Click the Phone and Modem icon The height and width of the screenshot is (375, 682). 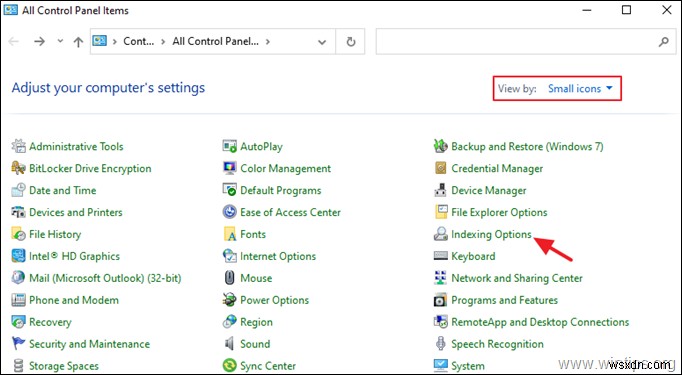tap(18, 300)
